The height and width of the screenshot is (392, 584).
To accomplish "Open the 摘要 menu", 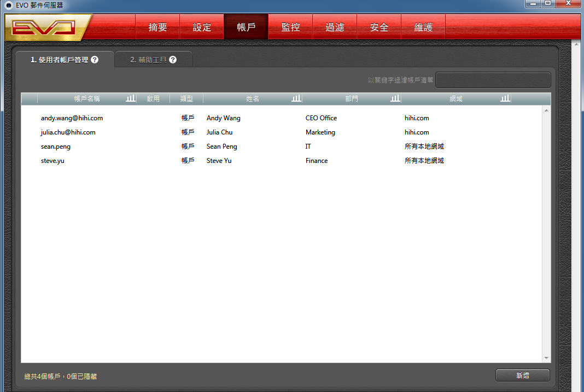I will click(x=157, y=27).
